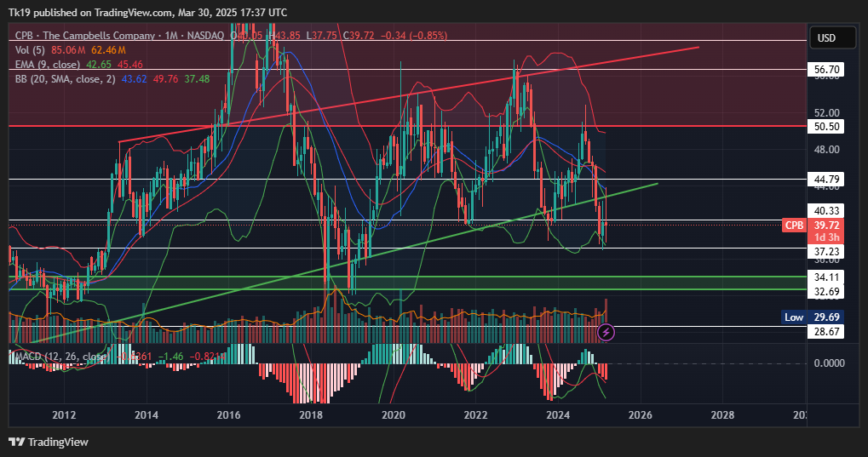Click the 1d 3h bar countdown label

[x=826, y=237]
